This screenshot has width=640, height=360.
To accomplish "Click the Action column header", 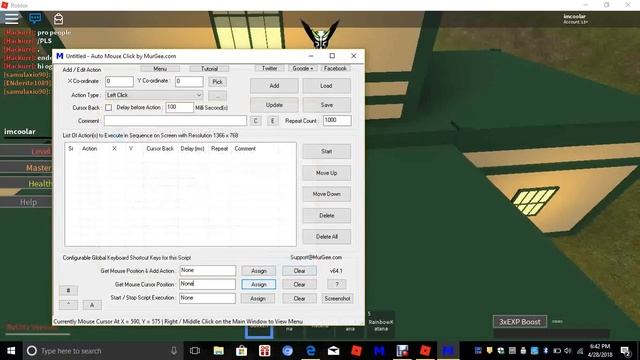I will [x=89, y=149].
